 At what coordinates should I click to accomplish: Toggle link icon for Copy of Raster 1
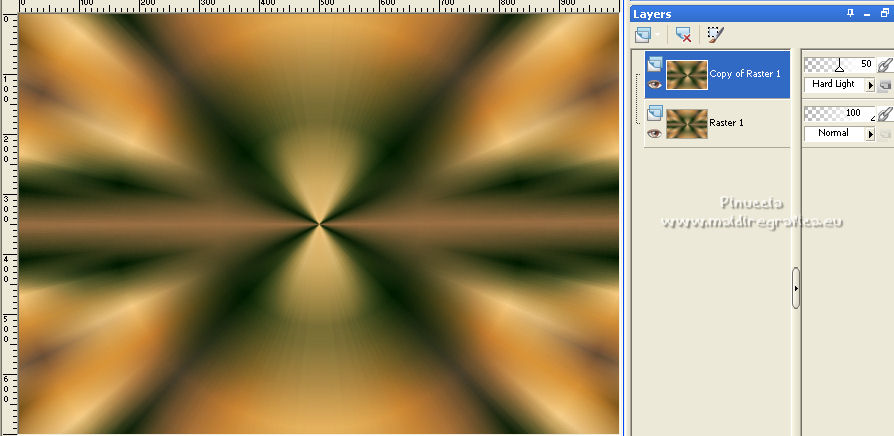[x=884, y=64]
